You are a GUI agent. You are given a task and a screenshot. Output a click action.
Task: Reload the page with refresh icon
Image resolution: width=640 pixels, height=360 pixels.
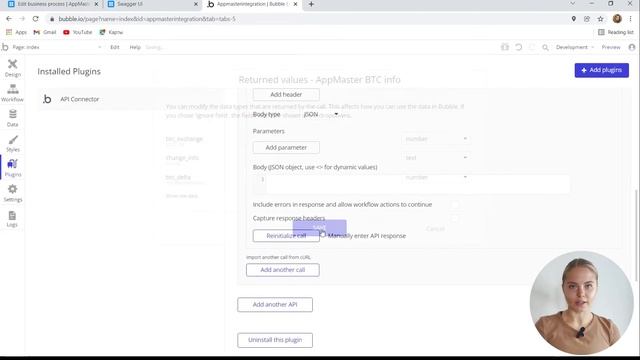tap(36, 19)
